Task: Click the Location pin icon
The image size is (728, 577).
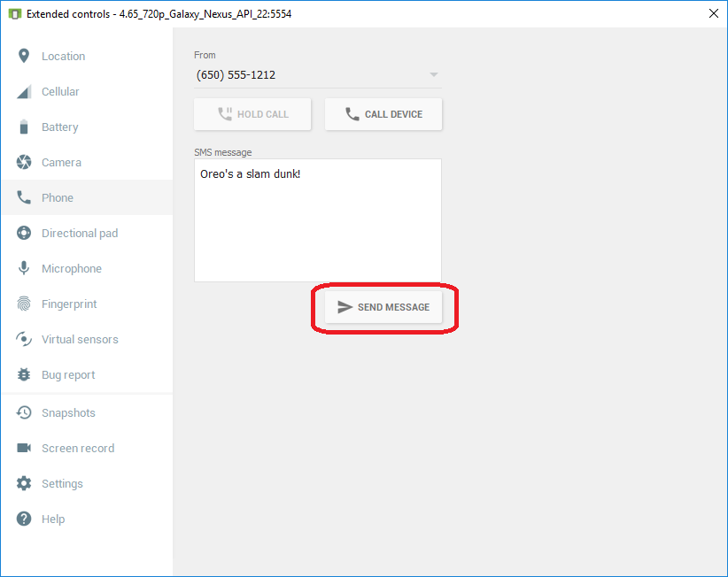Action: click(x=24, y=56)
